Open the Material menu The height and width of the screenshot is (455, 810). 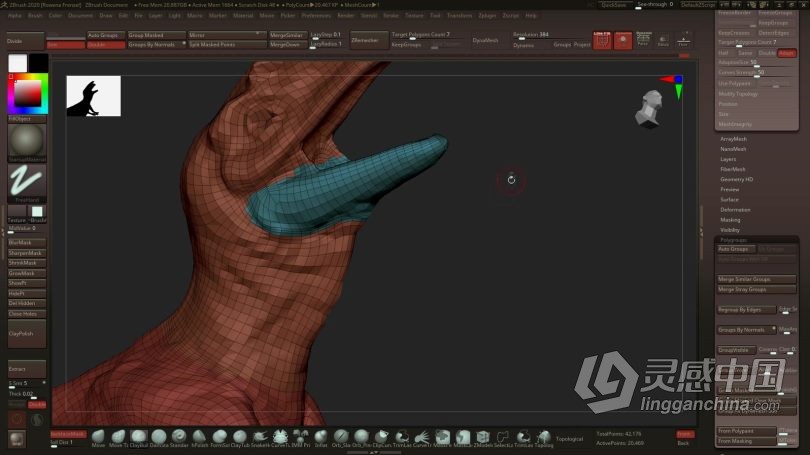[x=243, y=15]
